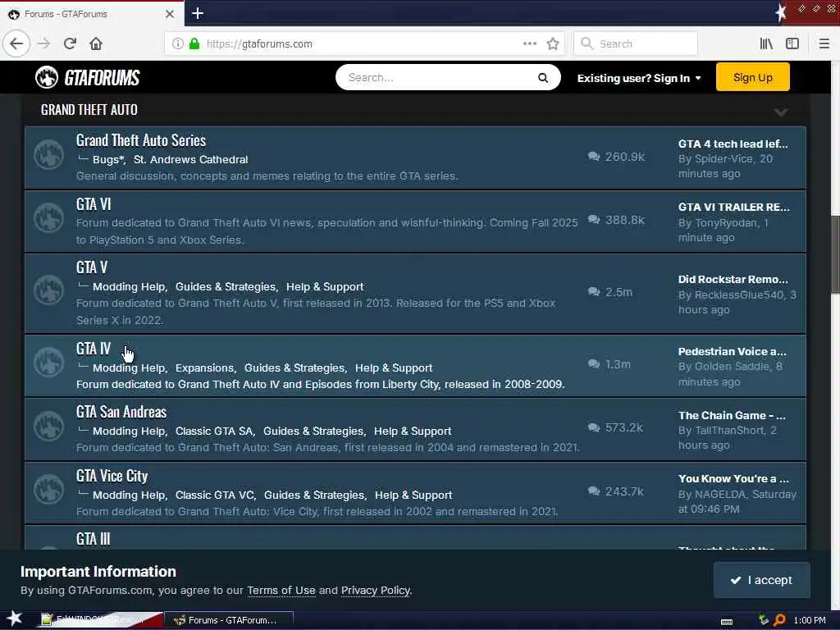Screen dimensions: 840x630
Task: Open GTA San Andreas forum title
Action: click(121, 412)
